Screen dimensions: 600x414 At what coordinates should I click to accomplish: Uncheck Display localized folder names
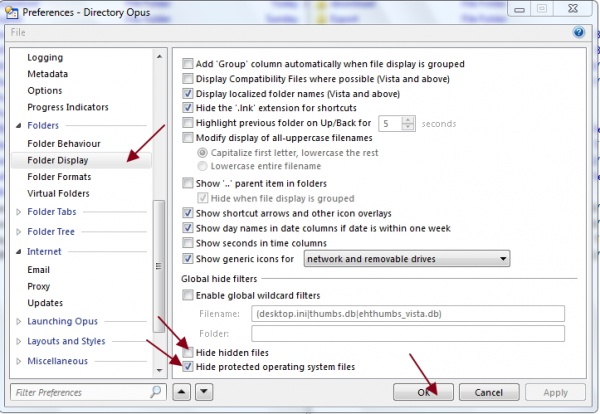[x=188, y=94]
